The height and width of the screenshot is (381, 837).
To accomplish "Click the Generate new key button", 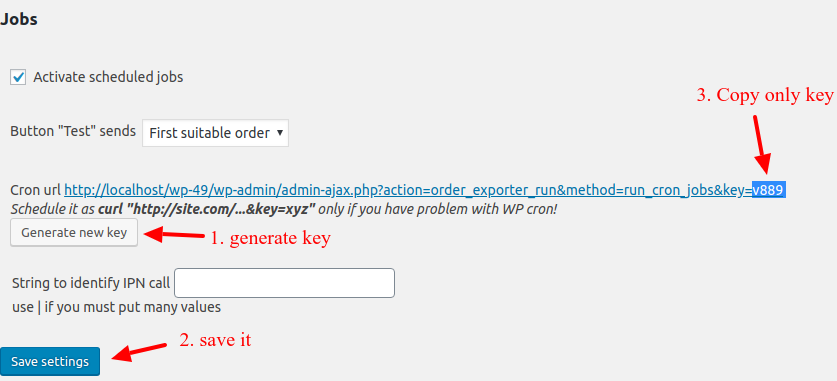I will [74, 233].
